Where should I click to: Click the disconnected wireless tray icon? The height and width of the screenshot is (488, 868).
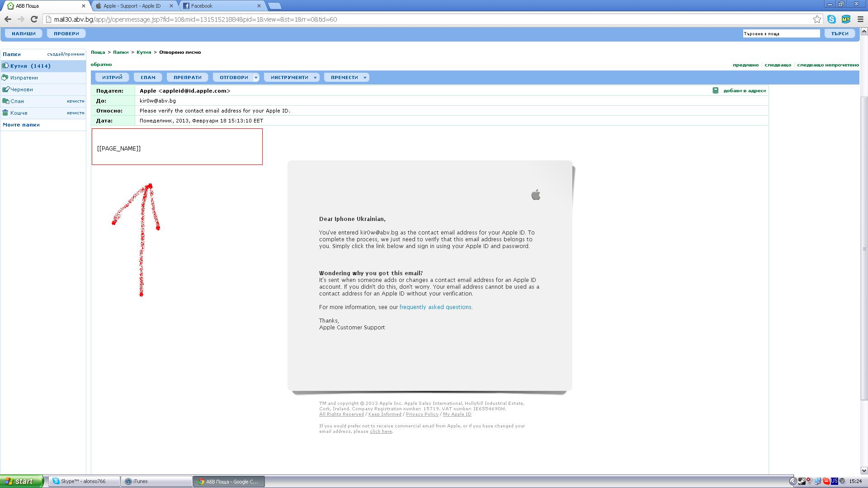pos(810,481)
